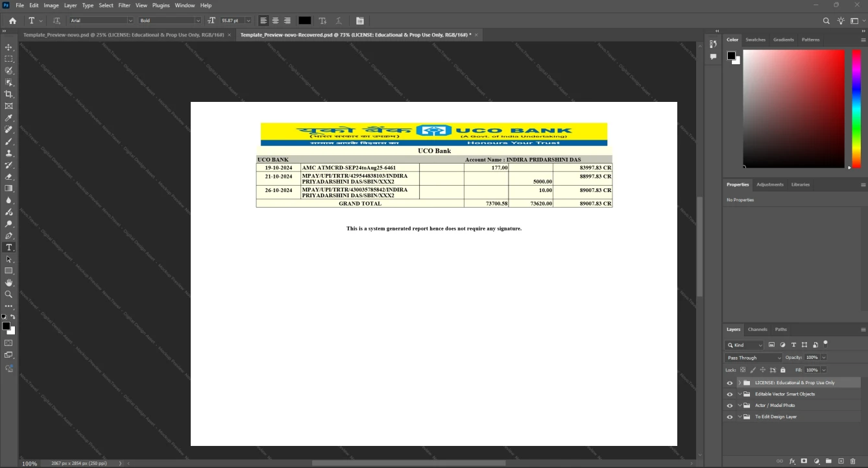Select the Blur tool

(x=8, y=201)
